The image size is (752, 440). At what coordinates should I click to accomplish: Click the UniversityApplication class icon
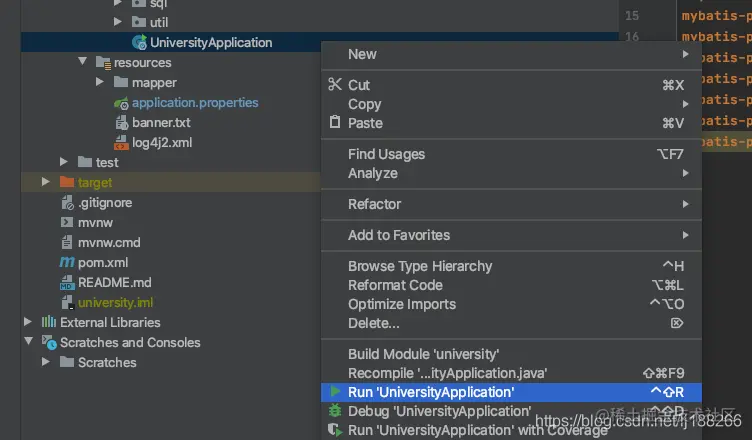(139, 42)
